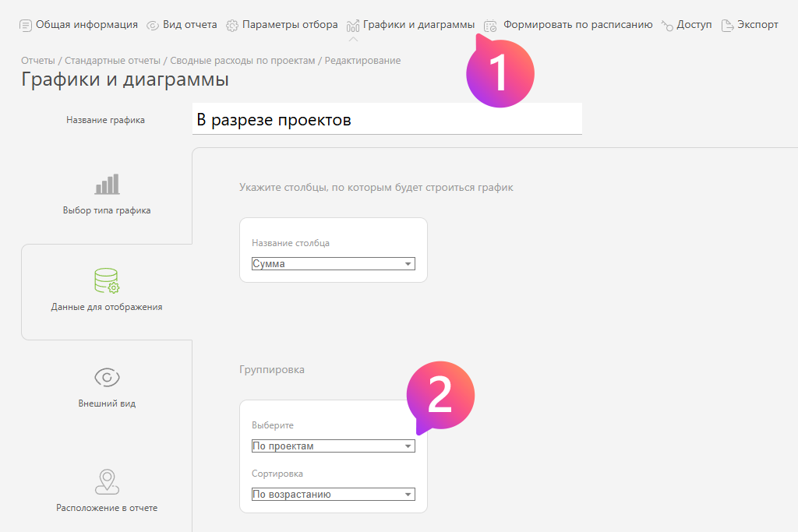Expand the Сортировка dropdown set to По возрастанию
The height and width of the screenshot is (532, 798).
[x=333, y=495]
